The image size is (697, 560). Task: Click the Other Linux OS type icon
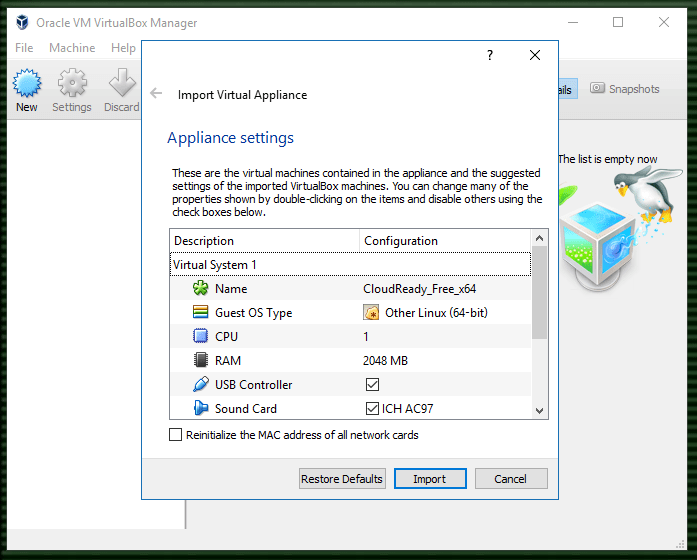pos(371,312)
